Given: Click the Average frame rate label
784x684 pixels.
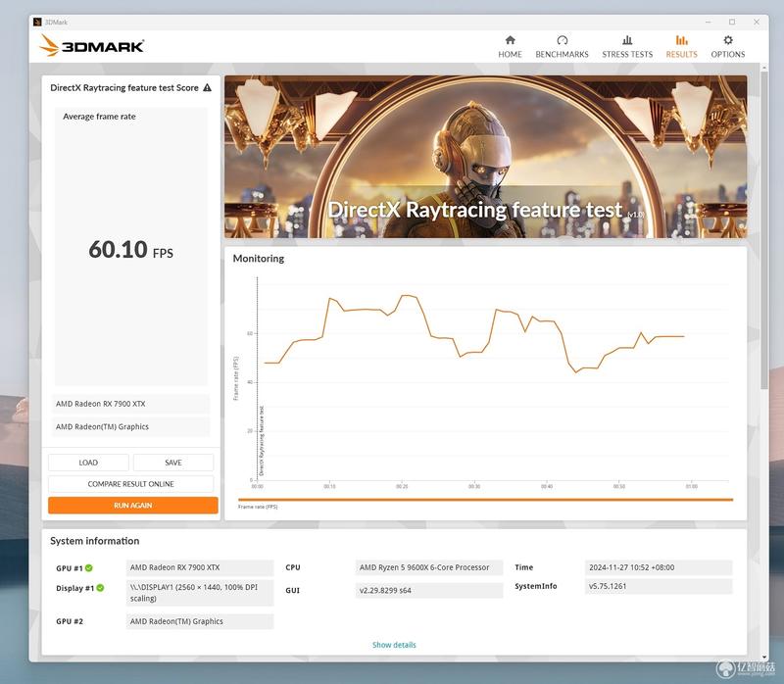Looking at the screenshot, I should (99, 117).
